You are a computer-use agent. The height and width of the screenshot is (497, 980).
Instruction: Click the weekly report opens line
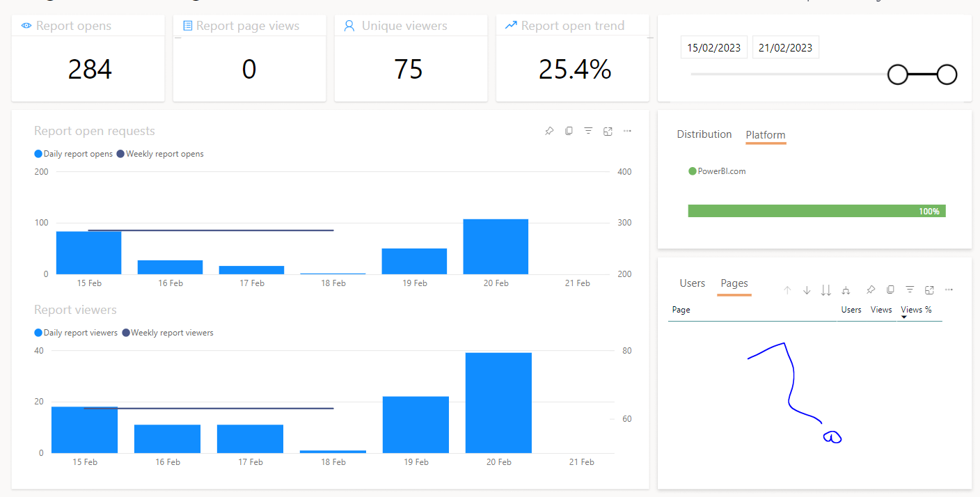(x=211, y=230)
